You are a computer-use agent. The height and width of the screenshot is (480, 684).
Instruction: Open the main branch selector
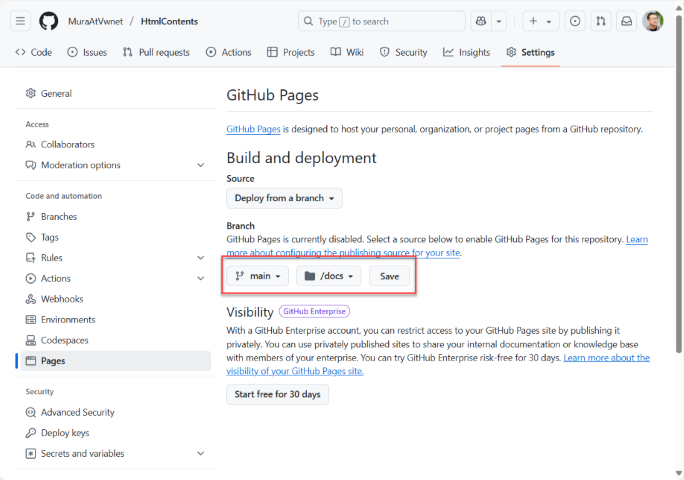(x=257, y=276)
